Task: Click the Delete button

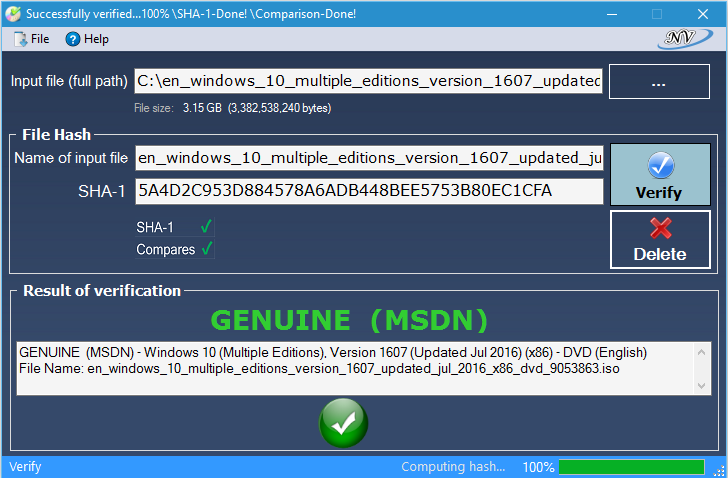Action: [660, 239]
